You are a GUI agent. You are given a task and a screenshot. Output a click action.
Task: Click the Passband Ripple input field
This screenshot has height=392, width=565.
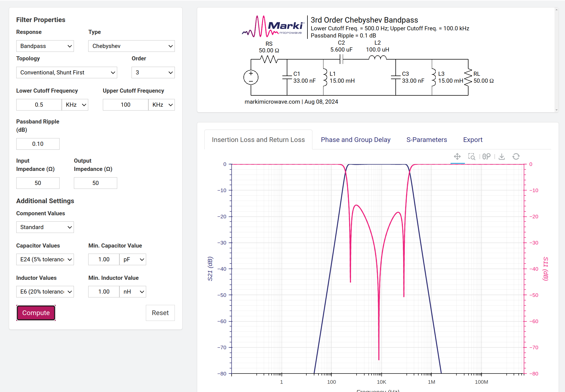pos(38,144)
